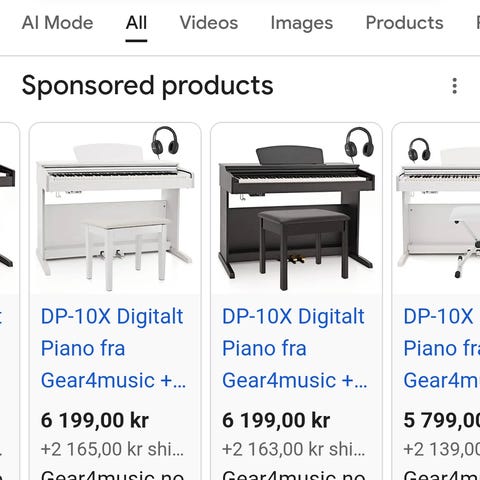Click the black DP-10X piano with bench image
Screen dimensions: 480x480
pyautogui.click(x=296, y=209)
